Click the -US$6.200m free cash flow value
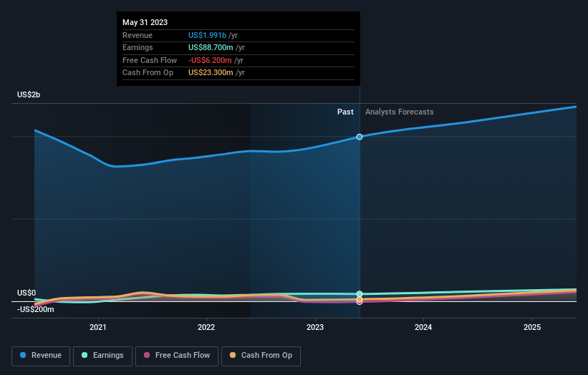Viewport: 588px width, 375px height. pyautogui.click(x=210, y=60)
